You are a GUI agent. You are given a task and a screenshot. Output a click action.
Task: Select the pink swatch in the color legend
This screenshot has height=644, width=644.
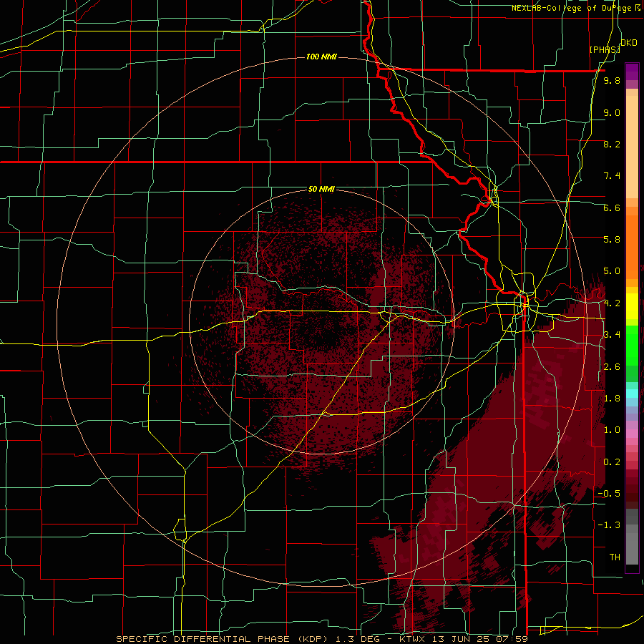tap(632, 434)
